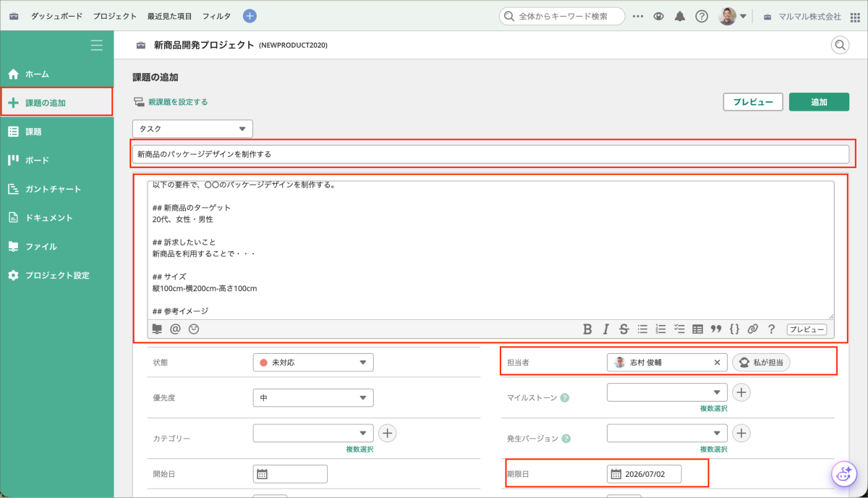Insert a code block with braces icon

734,329
